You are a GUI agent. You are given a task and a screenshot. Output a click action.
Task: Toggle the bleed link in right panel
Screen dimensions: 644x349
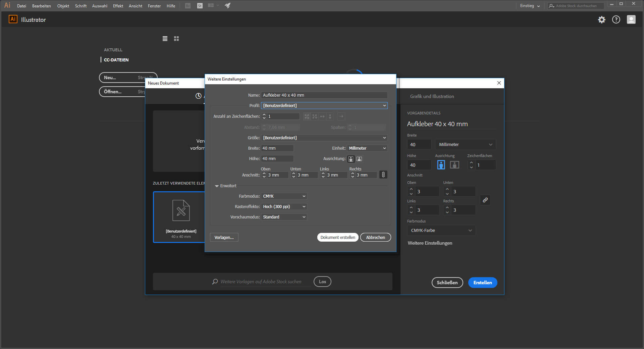485,200
